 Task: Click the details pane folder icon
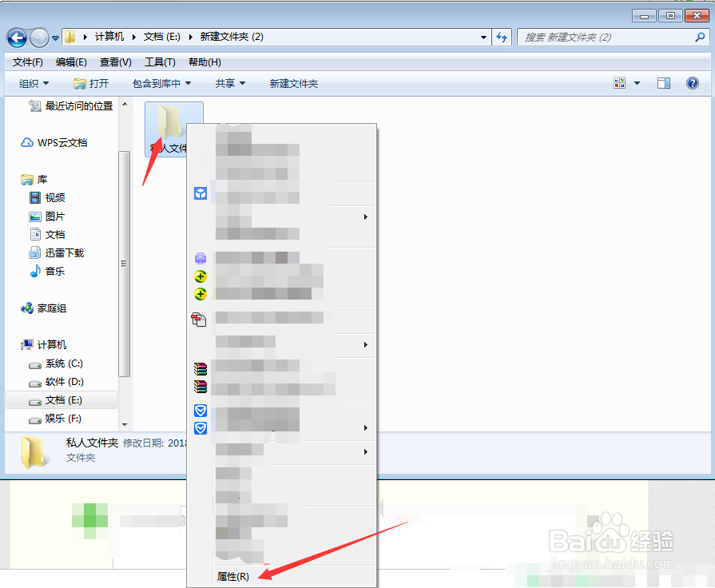tap(34, 452)
